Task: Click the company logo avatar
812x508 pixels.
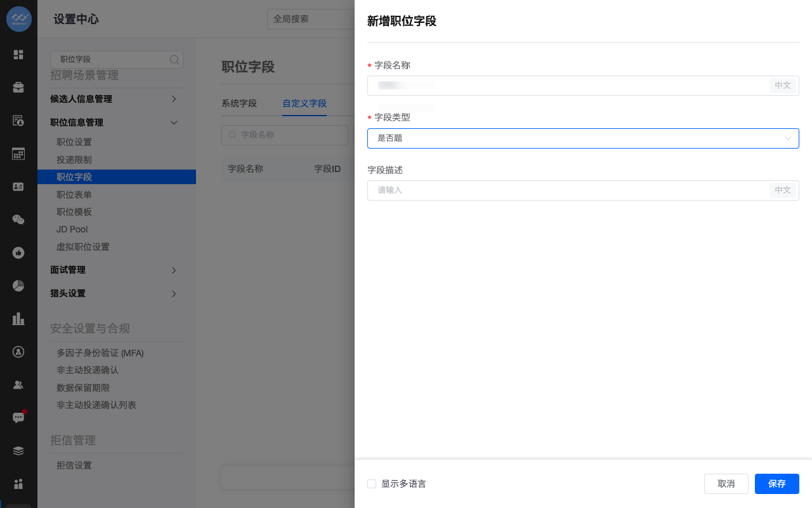Action: coord(18,19)
